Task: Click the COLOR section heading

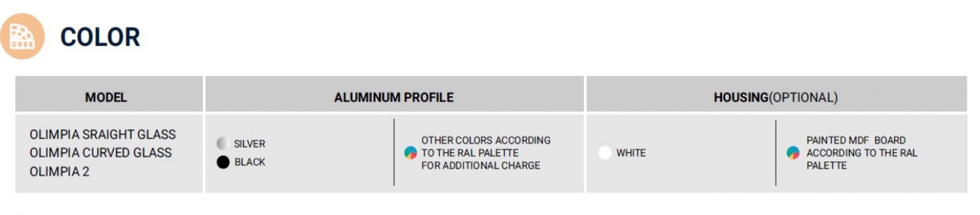Action: [x=100, y=38]
